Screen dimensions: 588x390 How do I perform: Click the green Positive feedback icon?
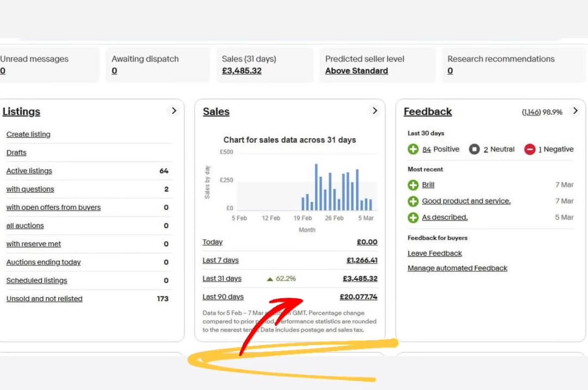point(413,149)
